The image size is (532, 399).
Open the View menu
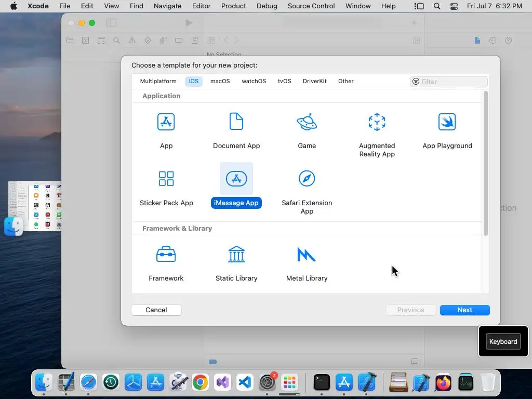[111, 6]
